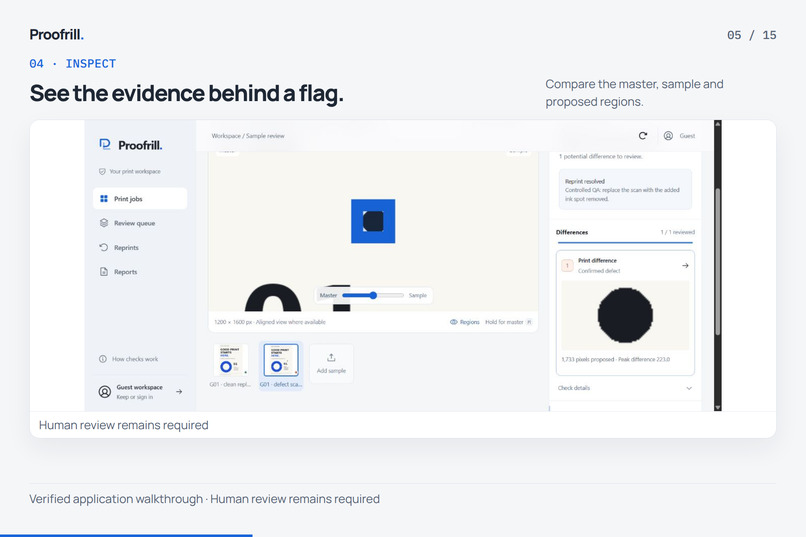This screenshot has height=537, width=806.
Task: Open the Print jobs section
Action: point(140,198)
